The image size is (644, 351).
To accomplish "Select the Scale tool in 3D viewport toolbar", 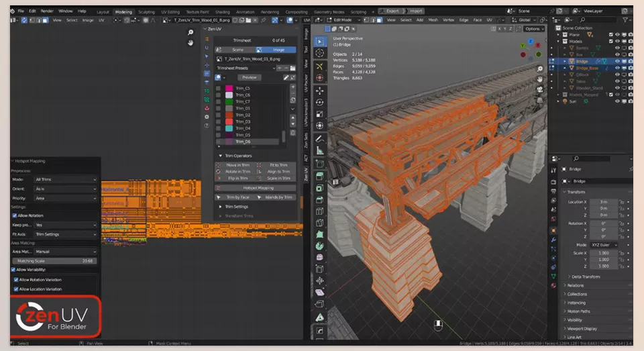I will pyautogui.click(x=319, y=114).
